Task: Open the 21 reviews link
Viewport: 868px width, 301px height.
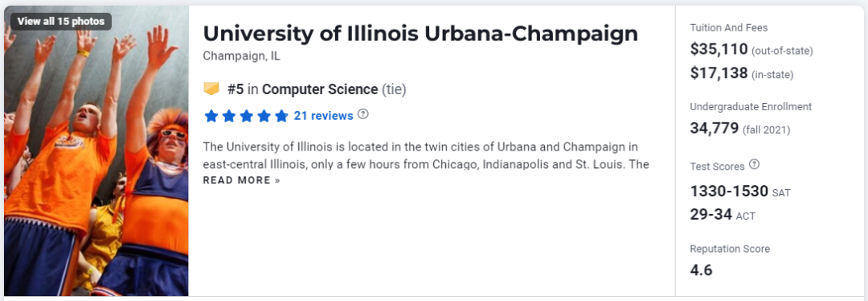Action: [x=323, y=115]
